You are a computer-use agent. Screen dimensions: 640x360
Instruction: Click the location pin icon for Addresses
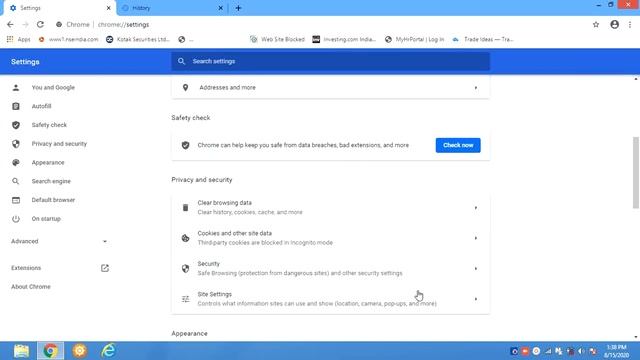[x=185, y=87]
